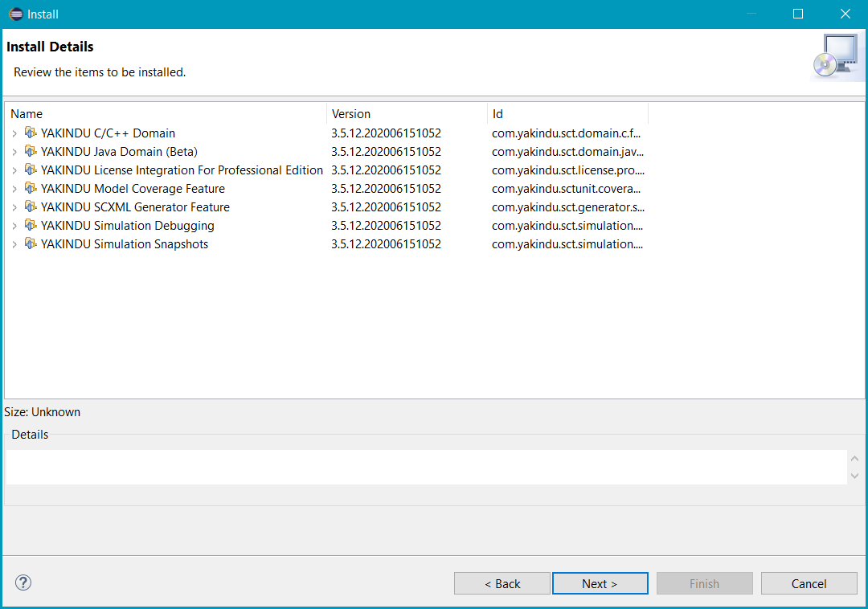Click the Details scrollbar up arrow
Viewport: 868px width, 609px height.
(854, 459)
